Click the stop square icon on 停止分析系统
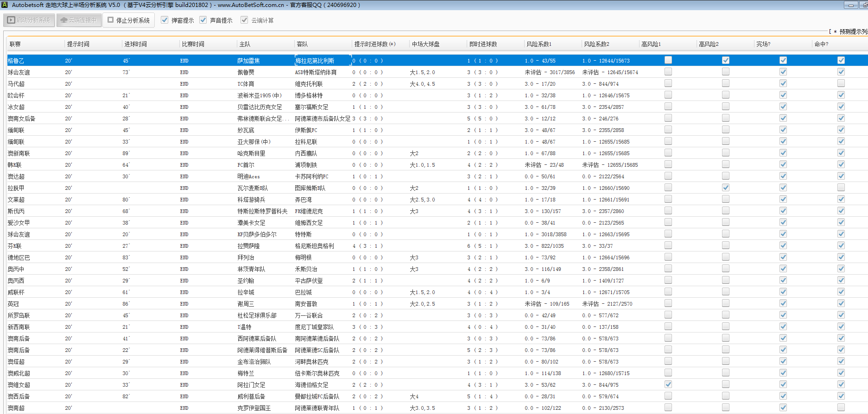This screenshot has height=414, width=868. (x=111, y=20)
